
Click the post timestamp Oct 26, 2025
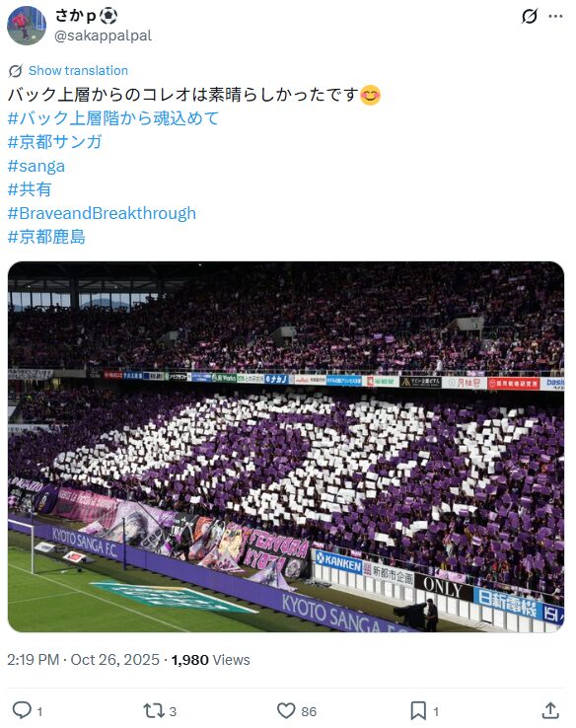[114, 660]
